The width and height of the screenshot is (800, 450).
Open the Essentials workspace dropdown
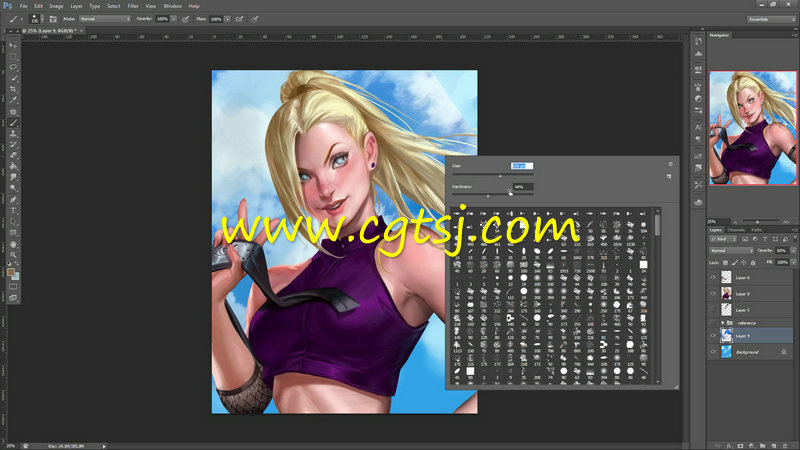click(771, 19)
